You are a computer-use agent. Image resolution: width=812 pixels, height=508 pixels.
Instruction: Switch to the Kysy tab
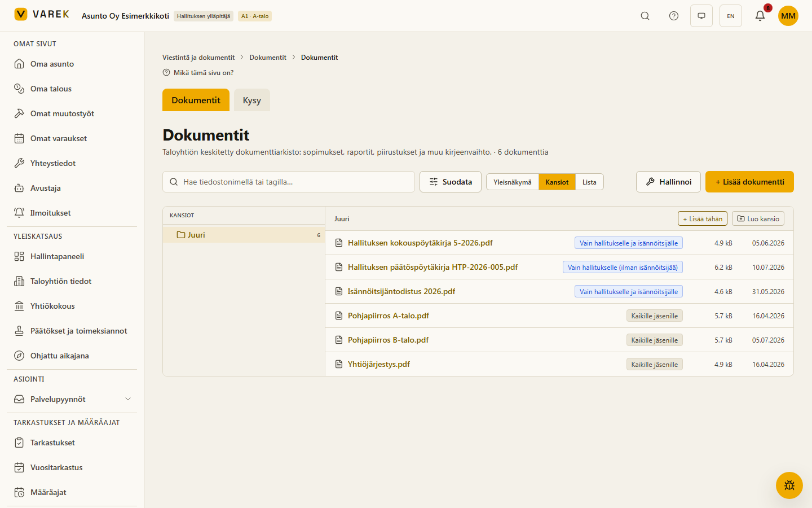252,100
